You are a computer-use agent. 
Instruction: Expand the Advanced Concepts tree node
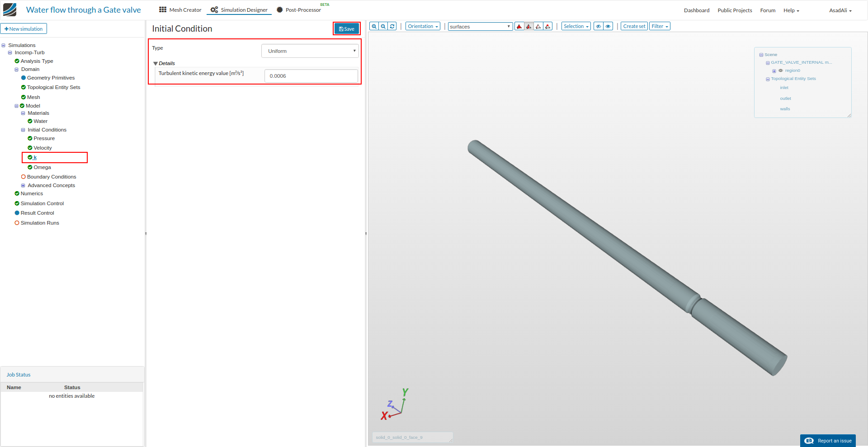[23, 185]
